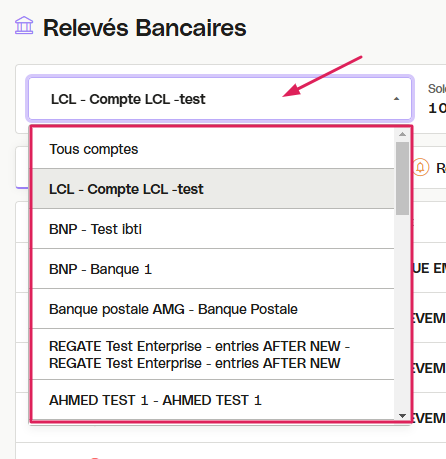446x459 pixels.
Task: Click the dropdown list scrollbar up arrow
Action: [x=402, y=134]
